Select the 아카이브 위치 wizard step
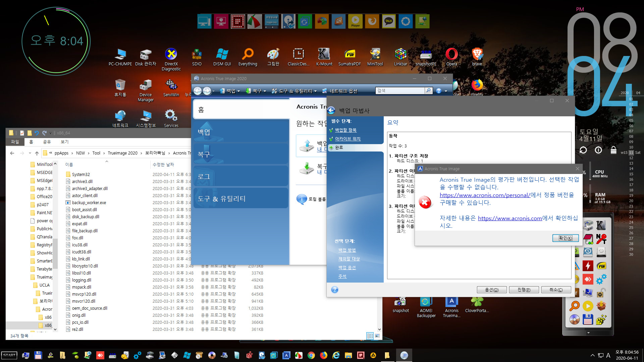 point(347,139)
